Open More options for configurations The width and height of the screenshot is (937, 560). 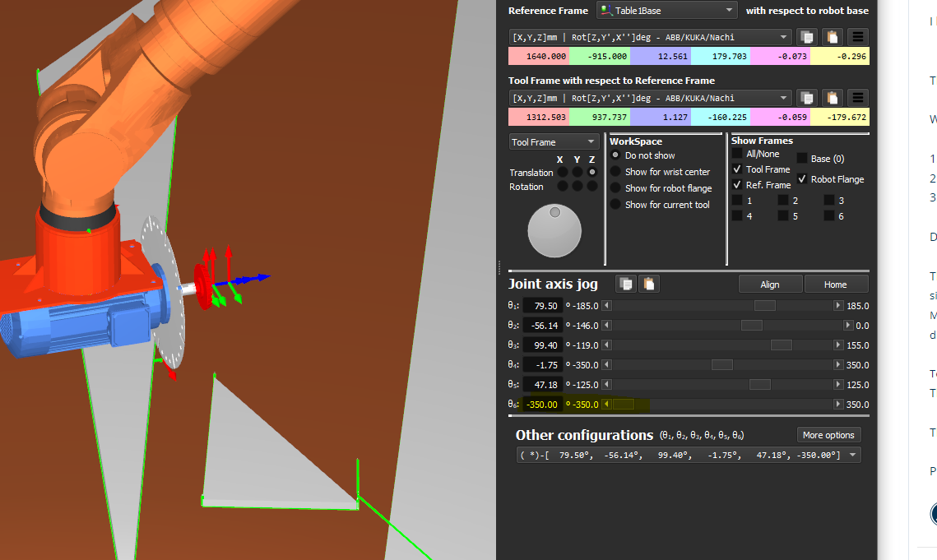tap(828, 435)
